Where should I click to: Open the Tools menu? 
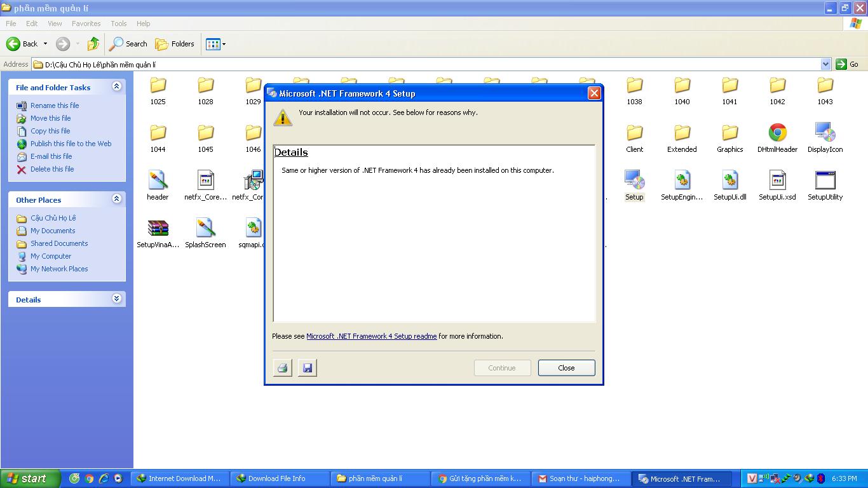point(119,24)
